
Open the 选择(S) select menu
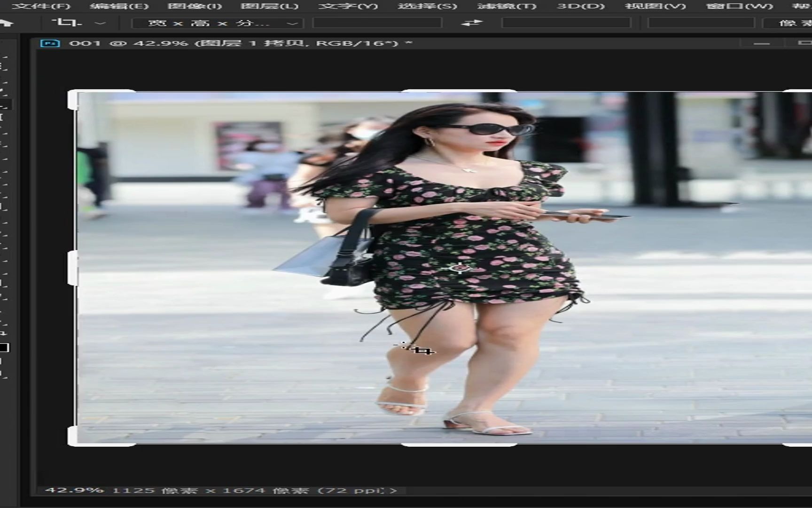click(427, 6)
